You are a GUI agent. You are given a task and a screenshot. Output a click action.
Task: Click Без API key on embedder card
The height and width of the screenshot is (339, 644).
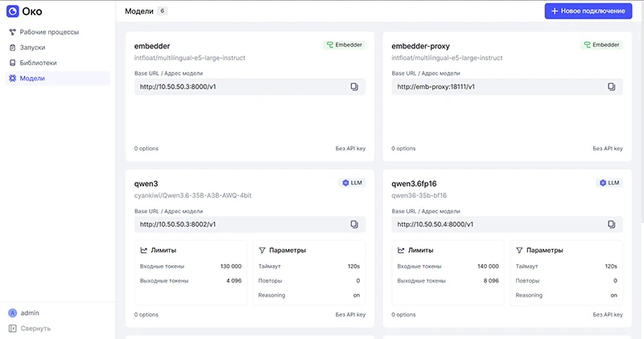350,148
